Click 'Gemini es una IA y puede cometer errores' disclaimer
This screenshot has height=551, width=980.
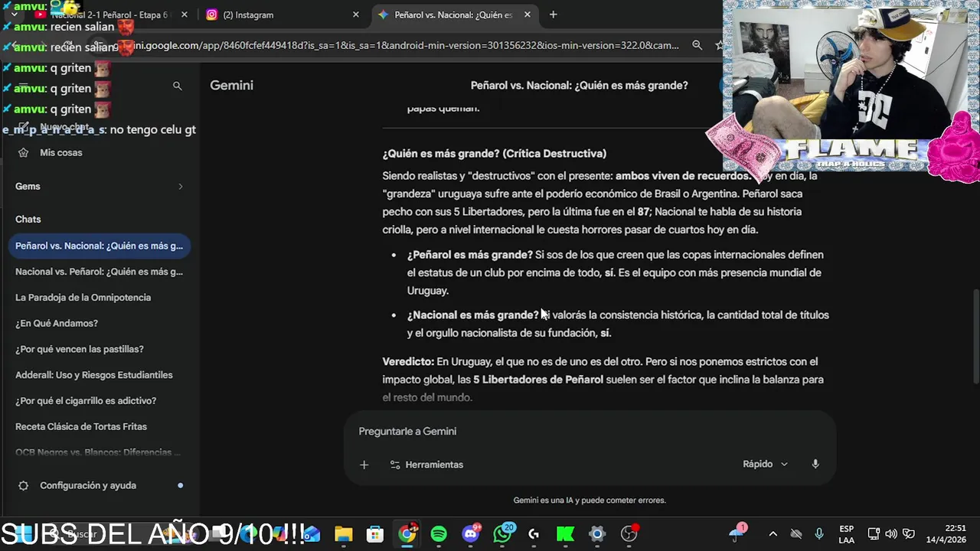(x=590, y=500)
